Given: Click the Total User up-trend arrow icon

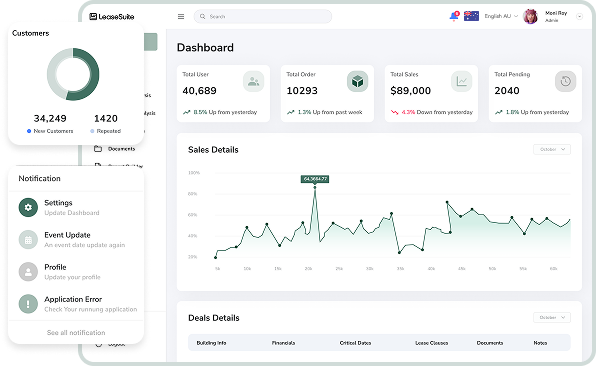Looking at the screenshot, I should 187,112.
